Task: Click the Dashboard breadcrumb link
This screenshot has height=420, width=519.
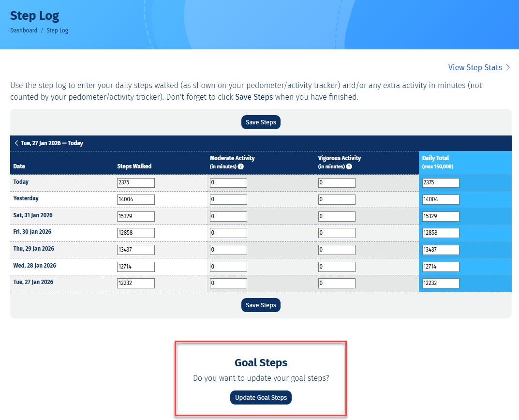Action: (x=24, y=30)
